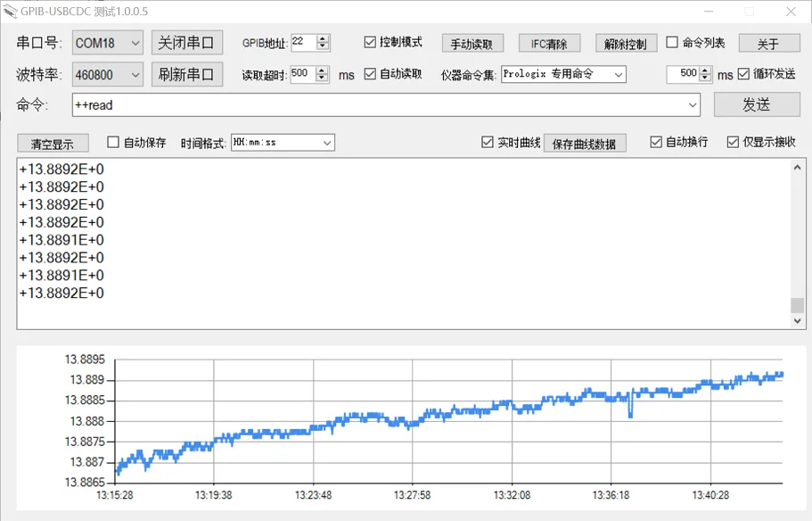Click the 读取超时 field showing 500
812x521 pixels.
coord(302,74)
